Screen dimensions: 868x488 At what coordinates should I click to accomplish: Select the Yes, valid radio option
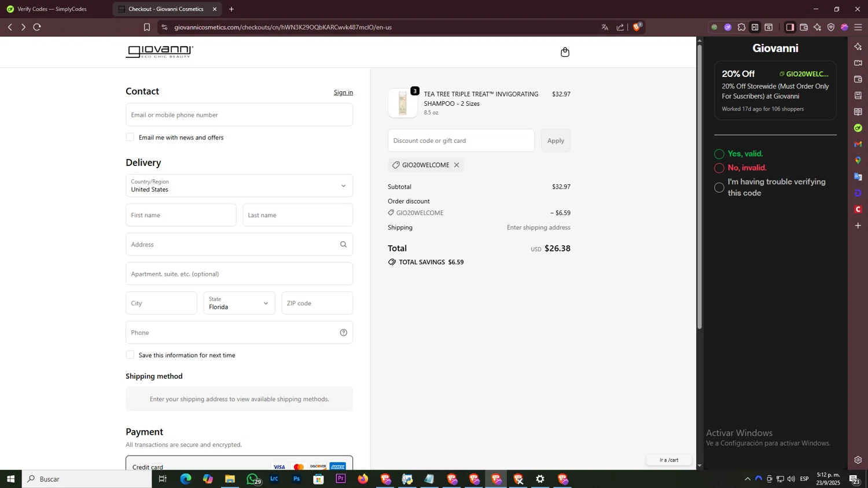click(x=719, y=154)
